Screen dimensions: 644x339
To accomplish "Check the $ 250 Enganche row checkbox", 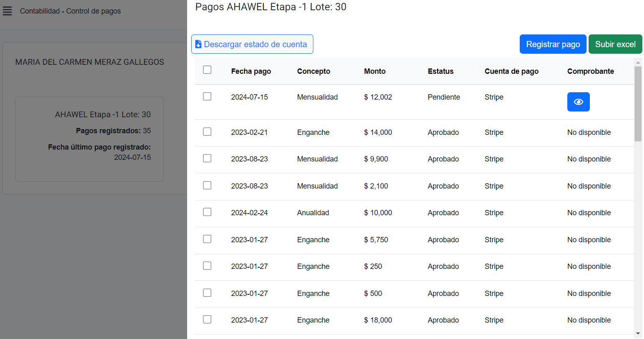I will pos(207,266).
